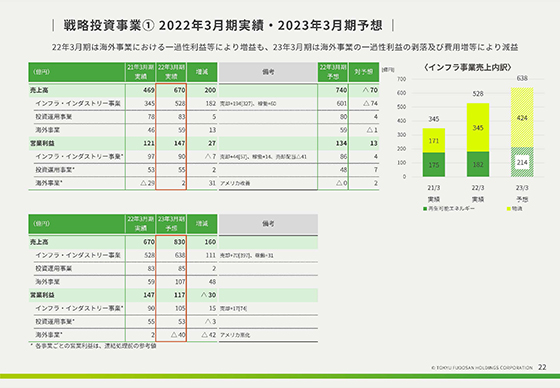Click the 345 total label above the 21/3 bar
Image resolution: width=560 pixels, height=388 pixels.
click(x=434, y=119)
